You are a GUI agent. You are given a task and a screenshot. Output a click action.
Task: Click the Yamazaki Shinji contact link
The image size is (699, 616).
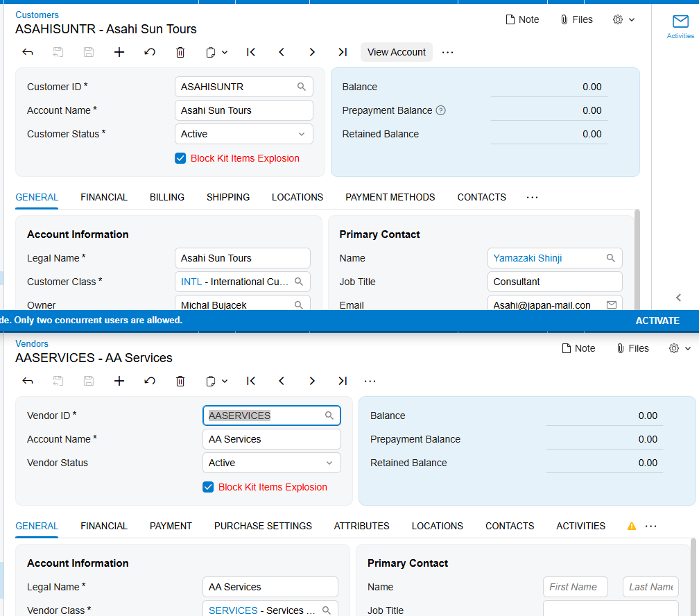tap(527, 258)
